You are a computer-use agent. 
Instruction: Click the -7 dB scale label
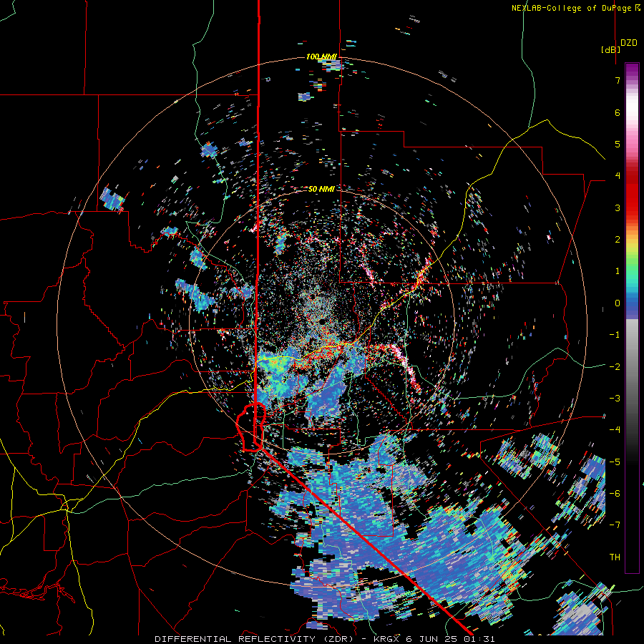point(615,525)
